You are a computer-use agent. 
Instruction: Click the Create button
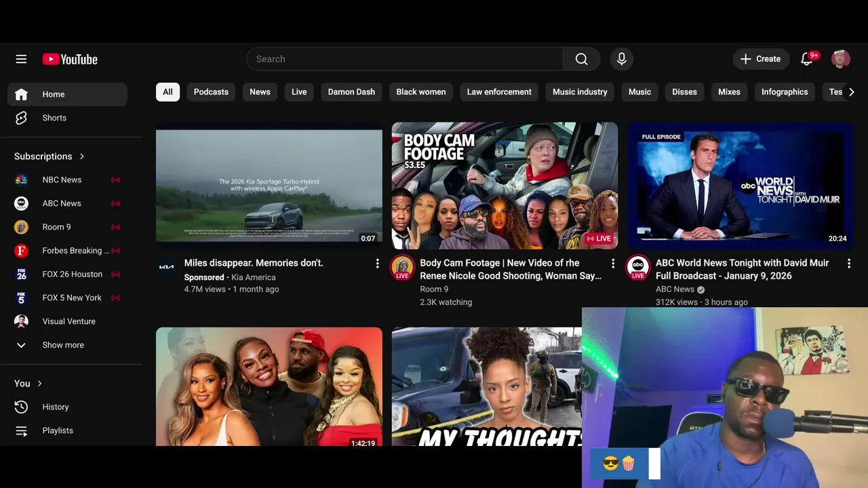(761, 59)
